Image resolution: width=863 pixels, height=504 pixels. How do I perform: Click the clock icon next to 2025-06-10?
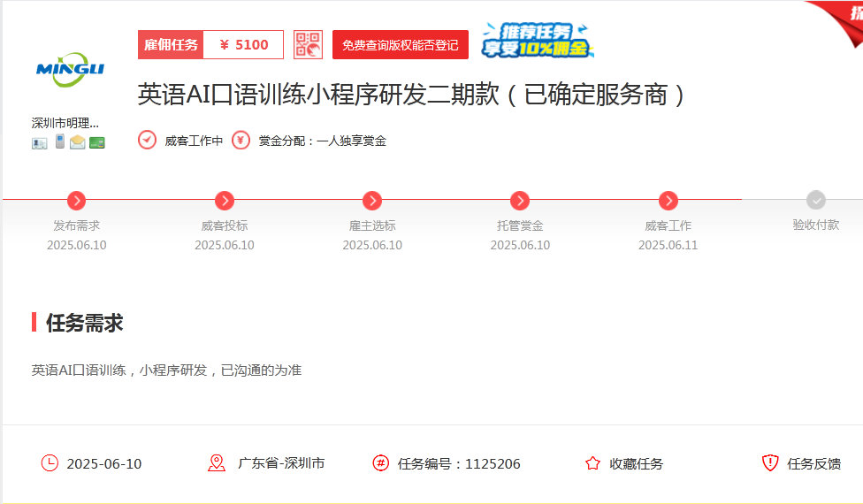[x=50, y=463]
